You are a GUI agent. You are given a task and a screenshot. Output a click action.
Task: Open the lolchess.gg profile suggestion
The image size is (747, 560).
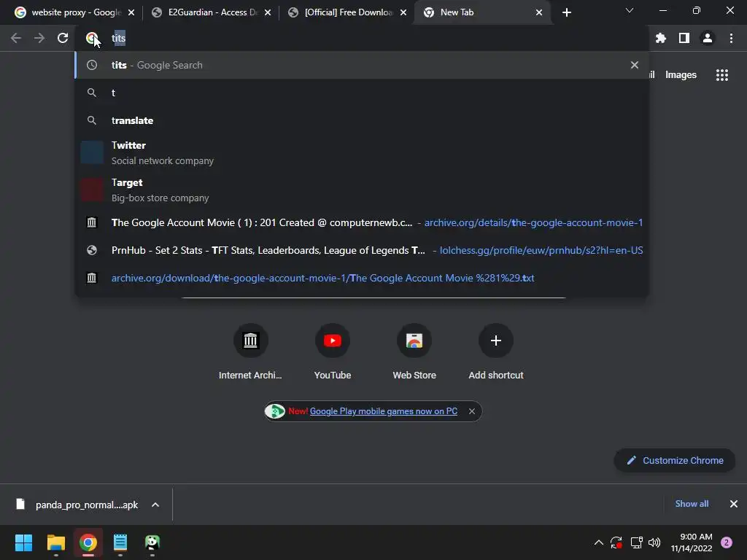click(x=362, y=251)
